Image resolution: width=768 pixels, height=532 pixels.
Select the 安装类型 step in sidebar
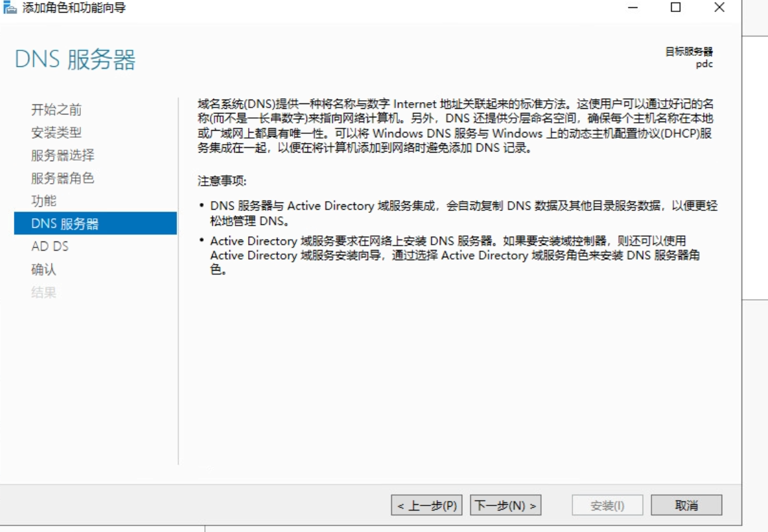click(56, 132)
